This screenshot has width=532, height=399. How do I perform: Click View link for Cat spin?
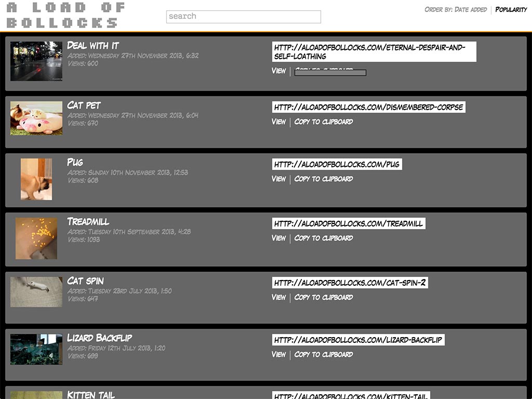point(278,297)
